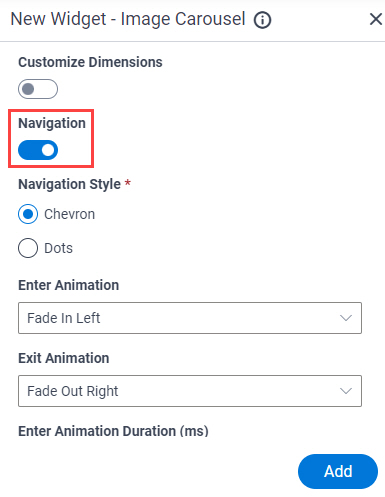Screen dimensions: 385x497
Task: Click the Enter Animation Duration (ms) label
Action: [113, 431]
